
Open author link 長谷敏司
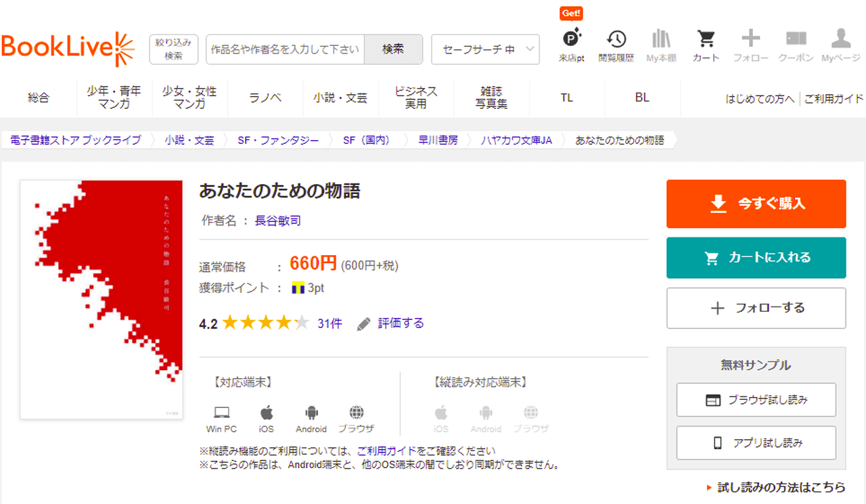(x=277, y=221)
